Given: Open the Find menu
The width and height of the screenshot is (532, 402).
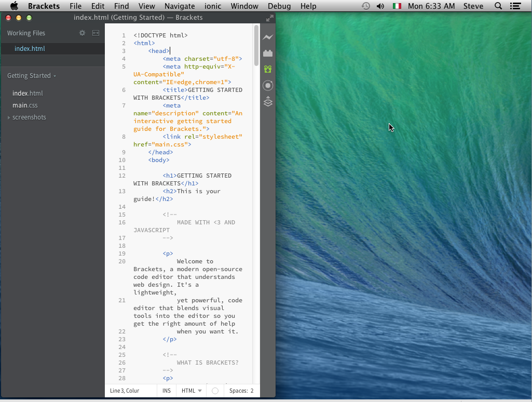Looking at the screenshot, I should pos(121,6).
